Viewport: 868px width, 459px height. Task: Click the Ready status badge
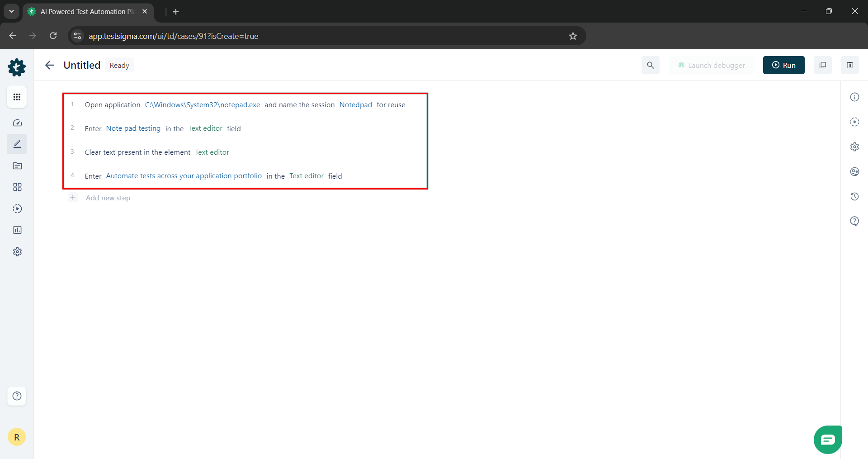click(119, 65)
